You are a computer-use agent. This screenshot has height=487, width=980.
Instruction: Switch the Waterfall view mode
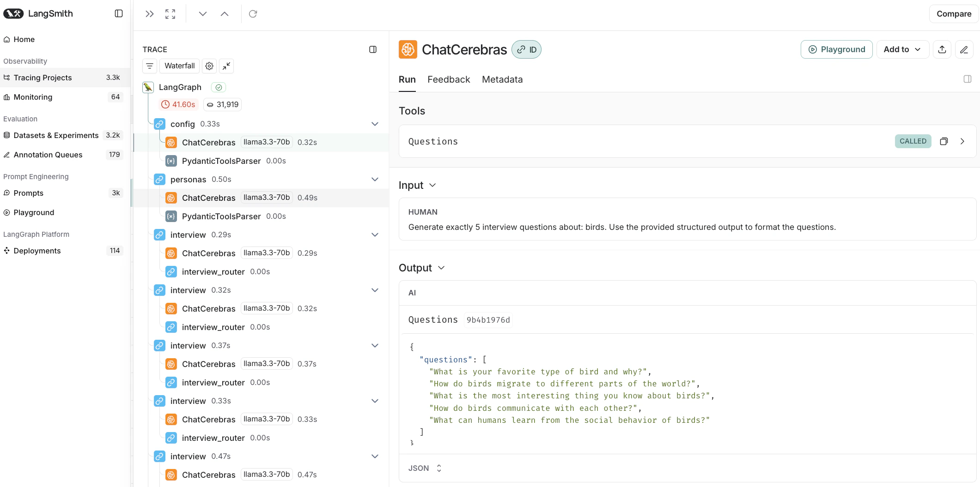(x=180, y=66)
